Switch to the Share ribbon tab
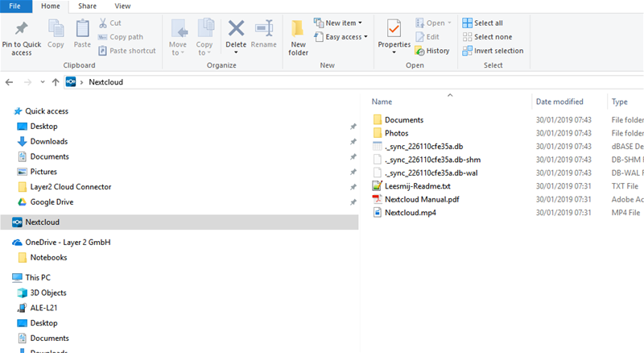Viewport: 644px width, 353px height. (x=87, y=6)
